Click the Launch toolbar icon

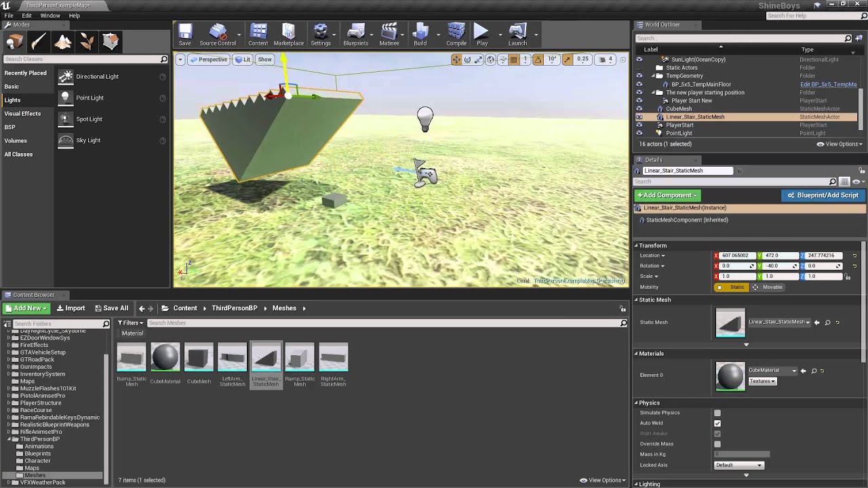[517, 35]
